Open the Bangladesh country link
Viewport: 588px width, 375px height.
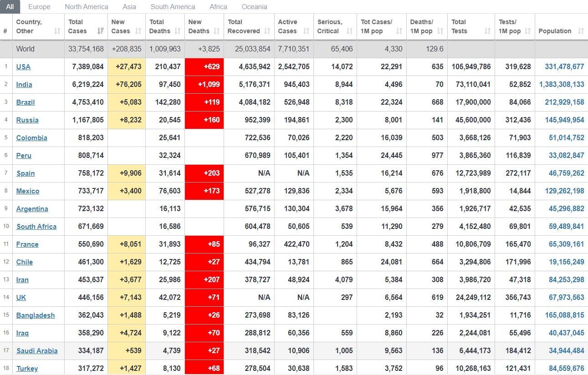tap(36, 315)
